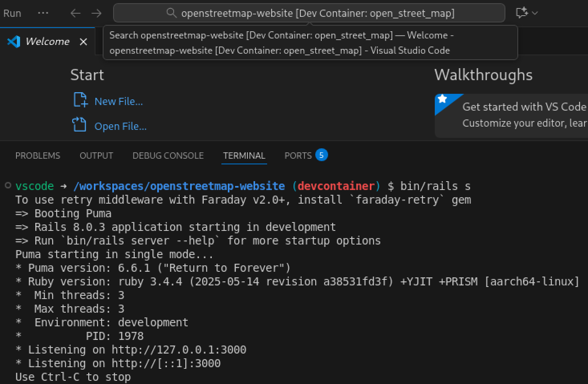Viewport: 588px width, 384px height.
Task: Click the blue star badge on the walkthrough
Action: (442, 99)
